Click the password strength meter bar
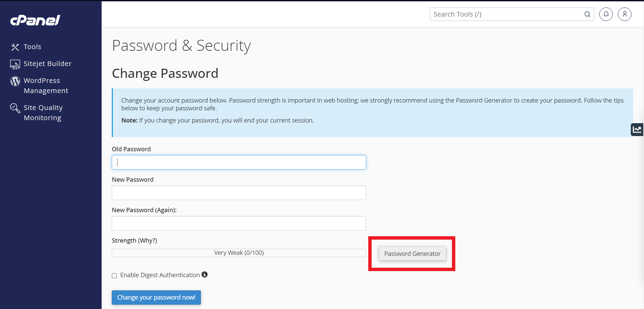Image resolution: width=644 pixels, height=309 pixels. click(x=239, y=253)
